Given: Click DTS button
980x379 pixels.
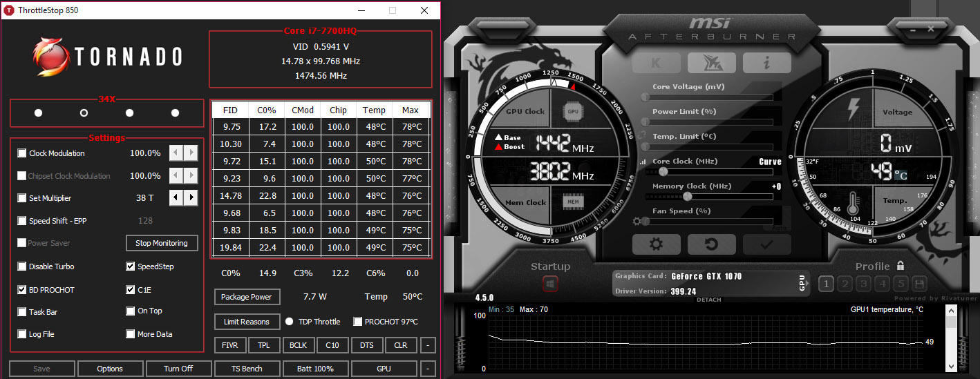Looking at the screenshot, I should click(x=367, y=345).
